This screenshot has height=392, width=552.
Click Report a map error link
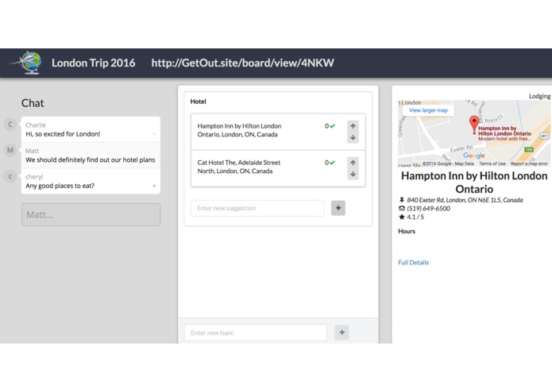pos(529,163)
